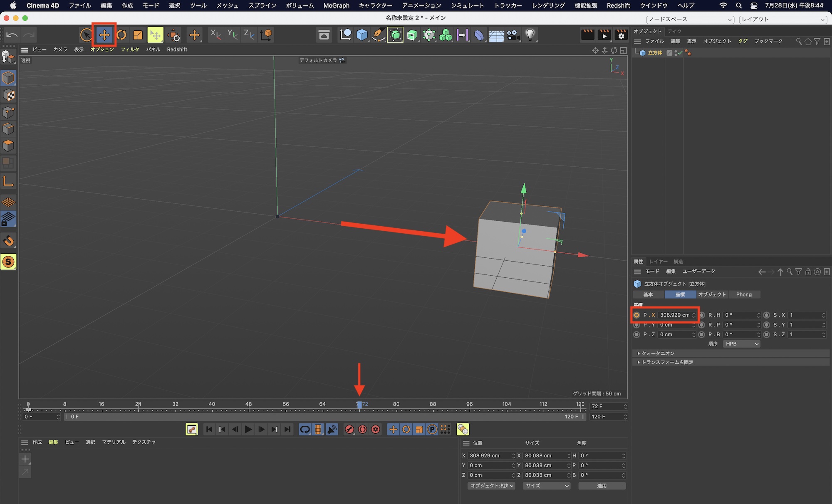Image resolution: width=832 pixels, height=504 pixels.
Task: Expand the クォータニオン section
Action: [658, 353]
